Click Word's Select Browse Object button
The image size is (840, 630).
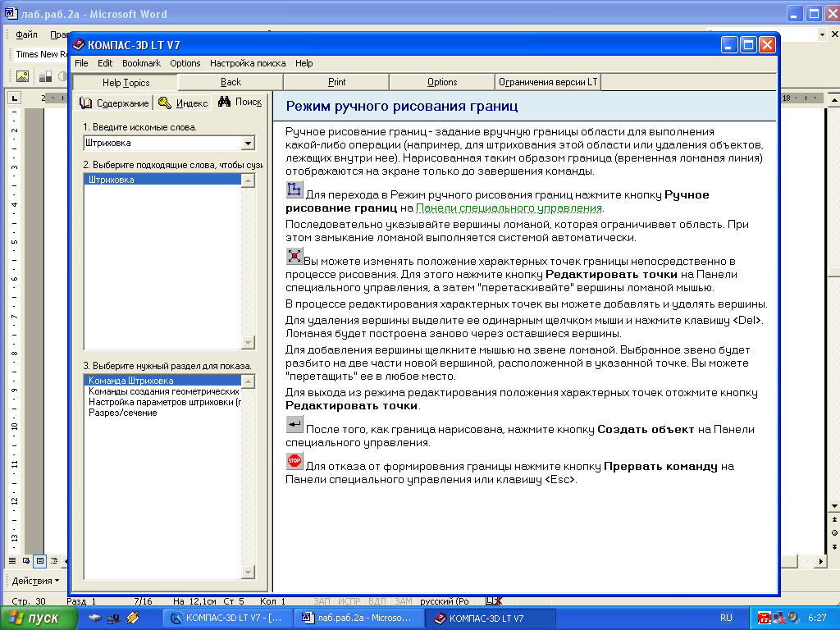(834, 532)
